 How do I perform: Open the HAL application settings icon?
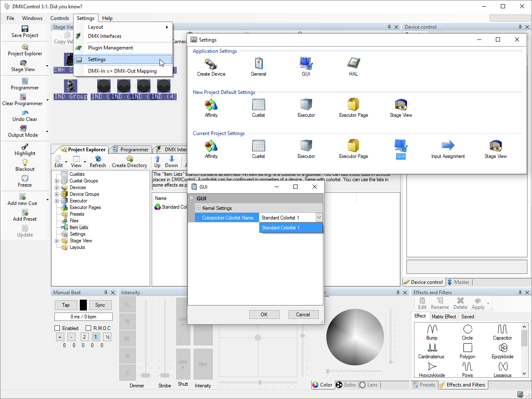[x=353, y=64]
